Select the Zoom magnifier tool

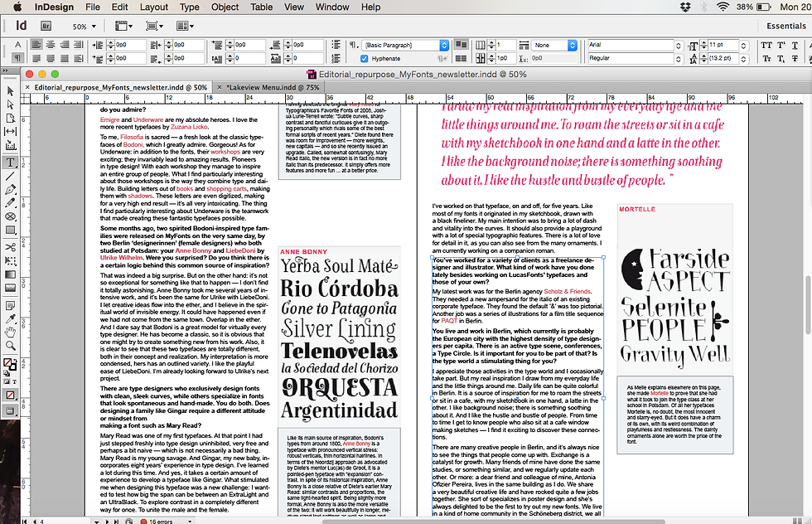(10, 345)
